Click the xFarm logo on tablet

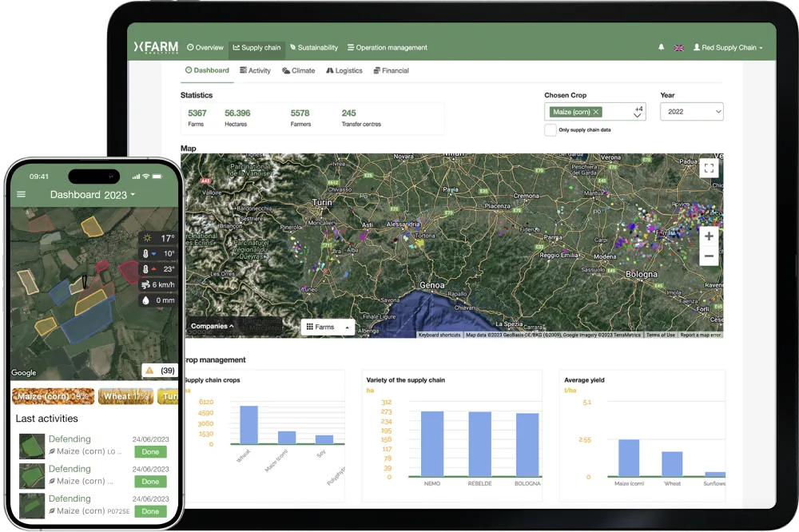[x=156, y=47]
